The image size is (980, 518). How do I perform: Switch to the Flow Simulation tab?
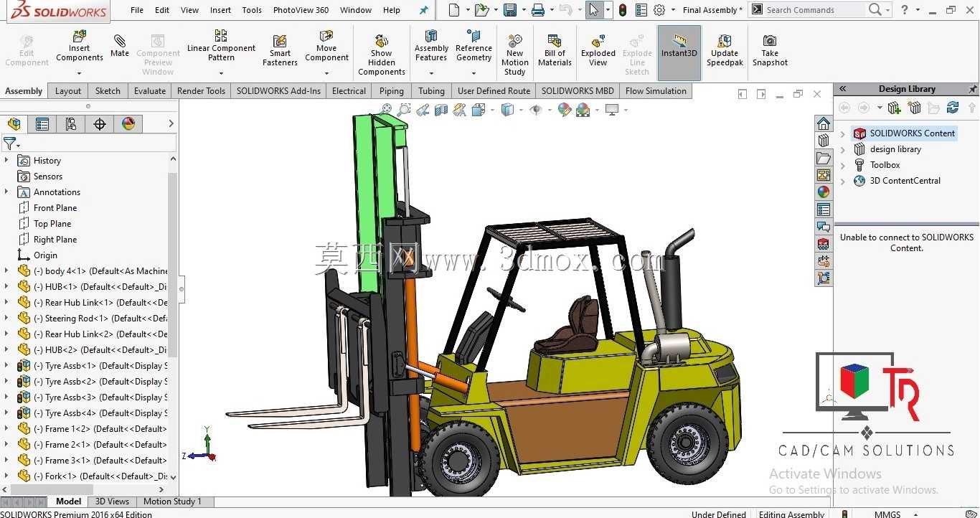click(x=656, y=91)
